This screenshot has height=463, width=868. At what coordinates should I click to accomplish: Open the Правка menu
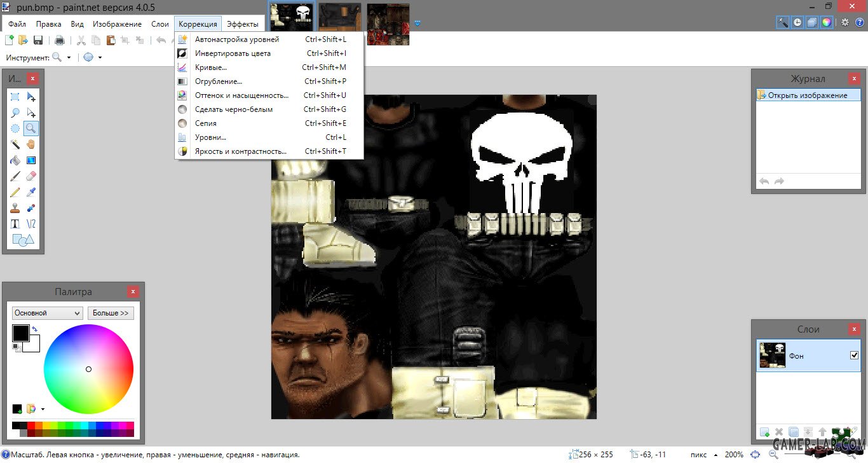[49, 24]
